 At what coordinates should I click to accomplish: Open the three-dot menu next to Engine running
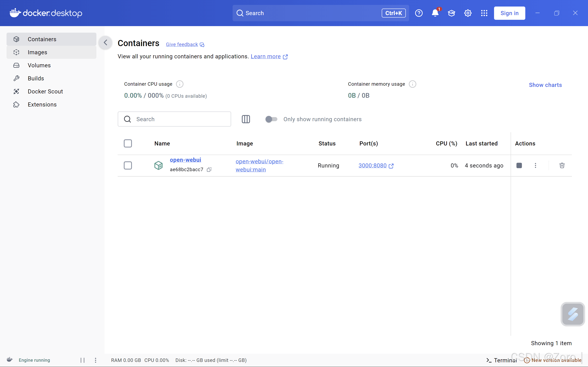point(96,360)
